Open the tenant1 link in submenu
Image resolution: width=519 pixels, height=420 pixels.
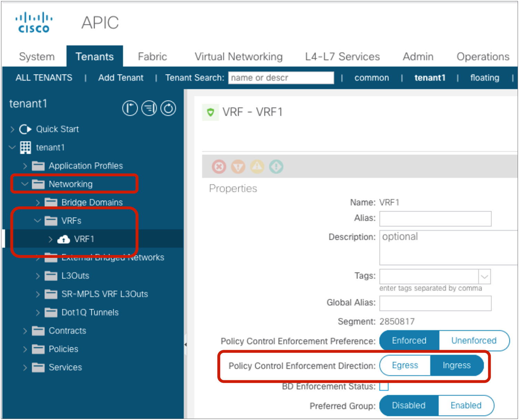tap(430, 78)
